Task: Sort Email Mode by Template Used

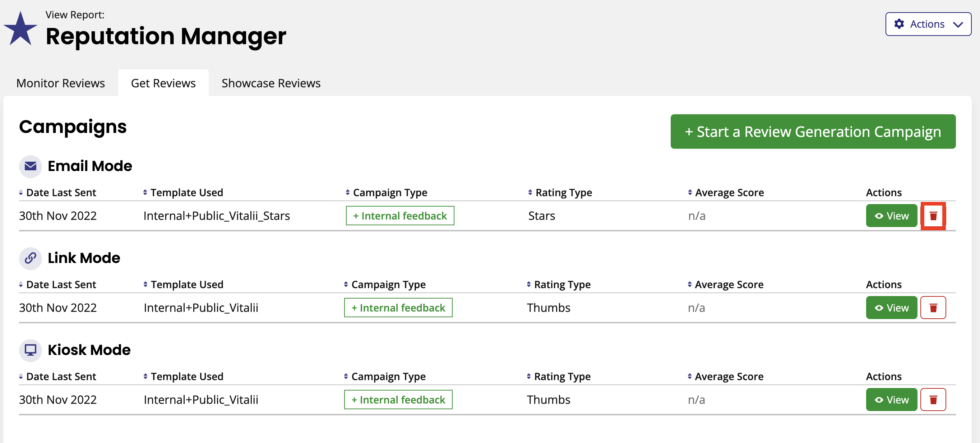Action: (183, 193)
